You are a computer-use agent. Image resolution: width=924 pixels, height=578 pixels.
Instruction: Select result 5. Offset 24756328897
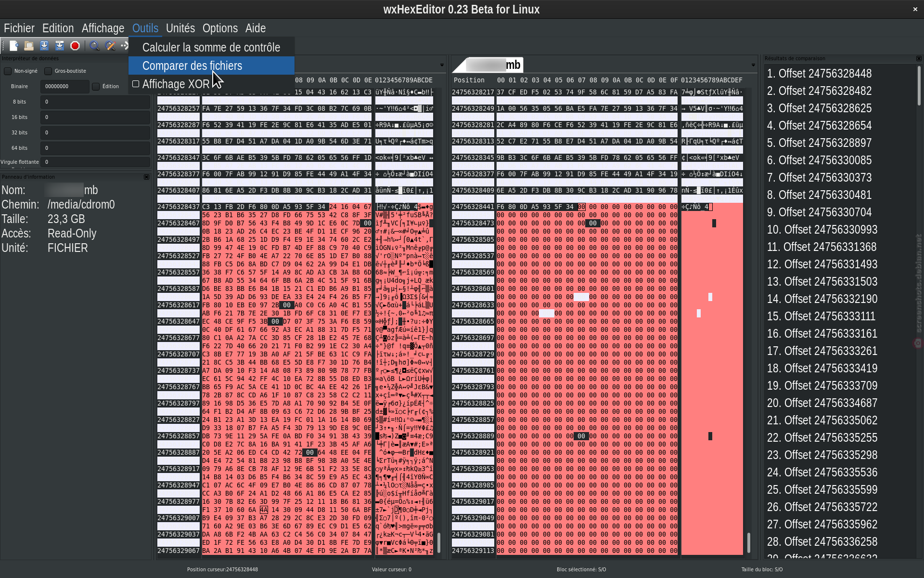tap(819, 143)
